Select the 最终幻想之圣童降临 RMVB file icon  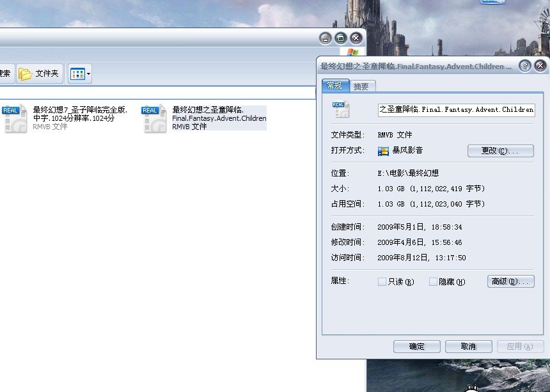[x=154, y=119]
